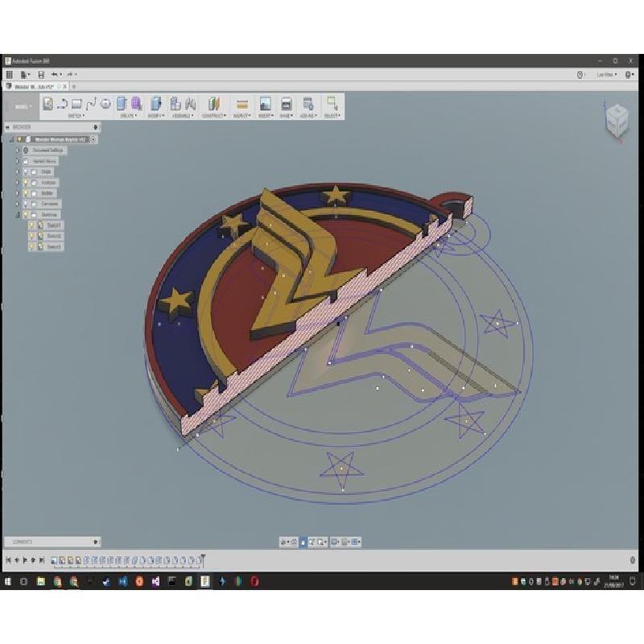This screenshot has height=644, width=644.
Task: Expand the Named Views node
Action: click(17, 162)
